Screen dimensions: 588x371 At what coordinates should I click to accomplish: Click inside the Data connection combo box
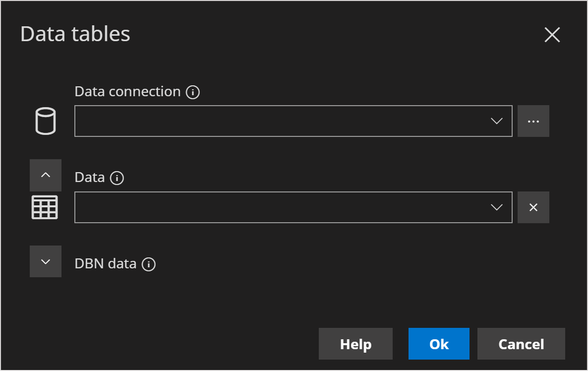pos(278,121)
